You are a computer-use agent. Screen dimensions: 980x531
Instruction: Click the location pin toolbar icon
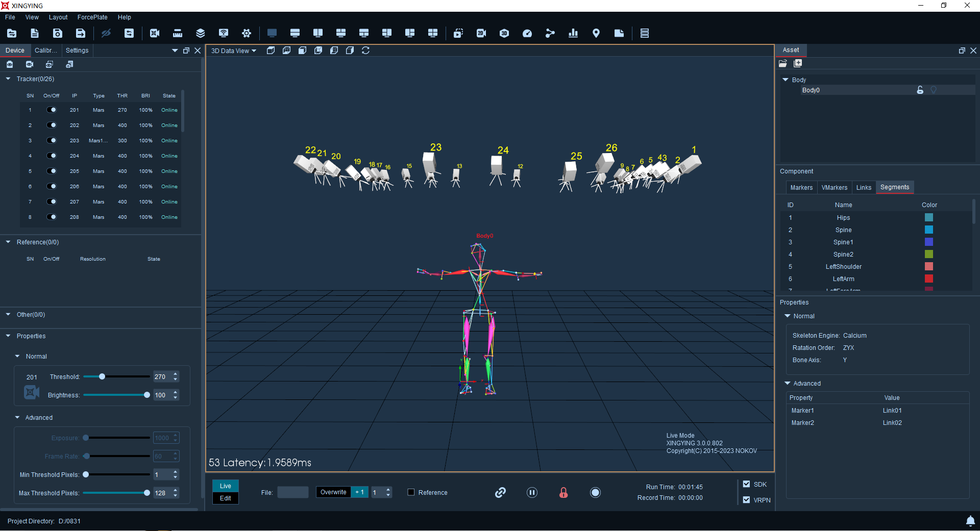pos(596,33)
